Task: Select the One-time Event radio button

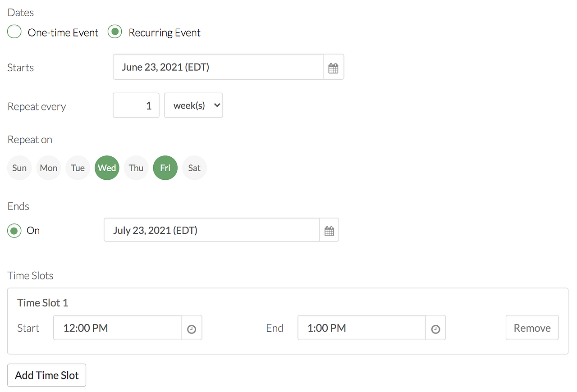Action: [x=14, y=32]
